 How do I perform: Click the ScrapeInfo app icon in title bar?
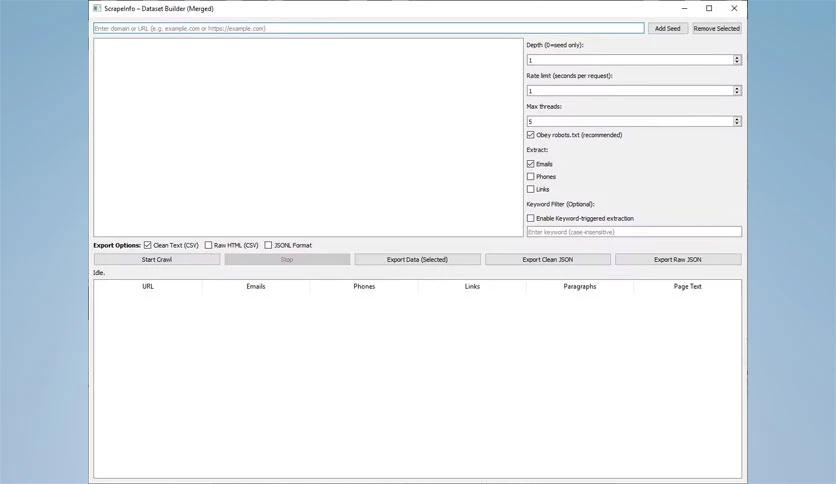tap(97, 9)
